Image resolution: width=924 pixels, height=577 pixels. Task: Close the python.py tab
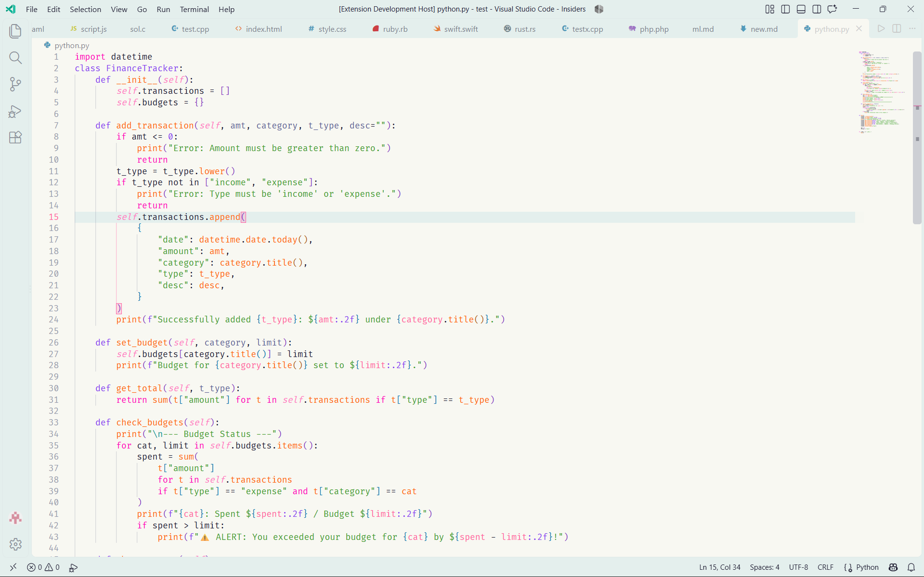coord(859,29)
